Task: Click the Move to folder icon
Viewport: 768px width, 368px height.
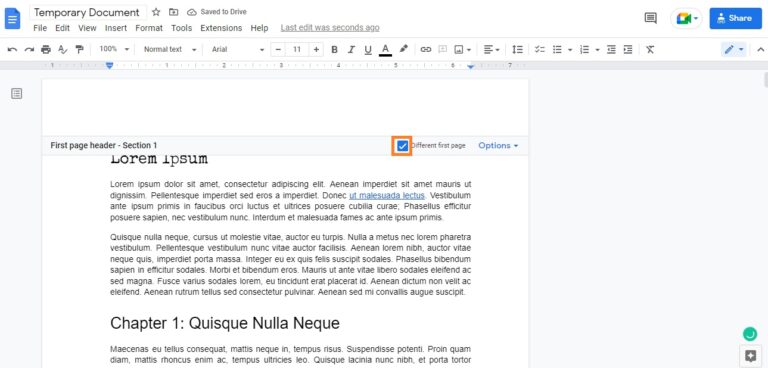Action: (x=173, y=12)
